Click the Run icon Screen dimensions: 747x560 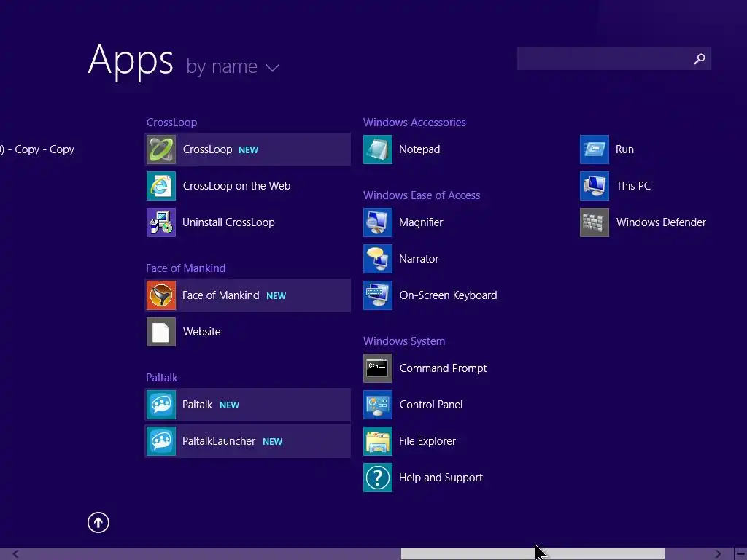pyautogui.click(x=595, y=149)
